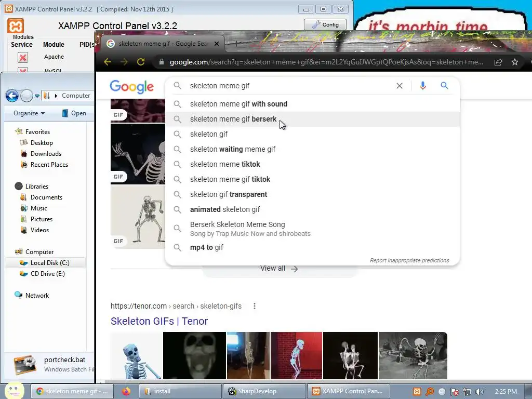Open dancing skeleton GIF on white
Image resolution: width=532 pixels, height=399 pixels.
click(x=138, y=217)
